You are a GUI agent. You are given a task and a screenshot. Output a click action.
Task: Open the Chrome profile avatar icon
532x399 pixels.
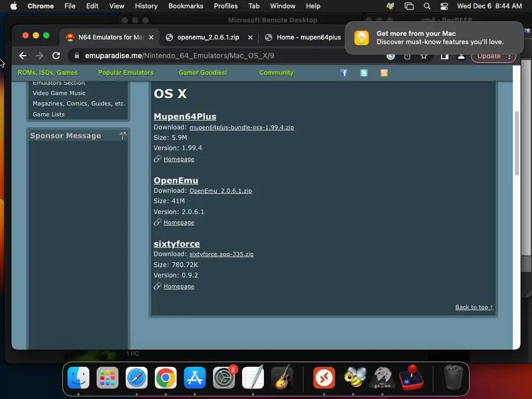[461, 56]
